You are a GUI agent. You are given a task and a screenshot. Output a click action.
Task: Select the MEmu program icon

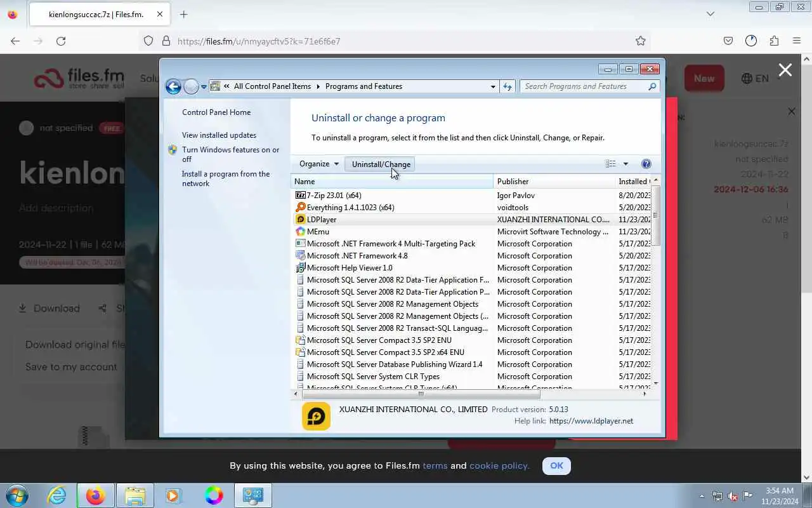point(301,232)
